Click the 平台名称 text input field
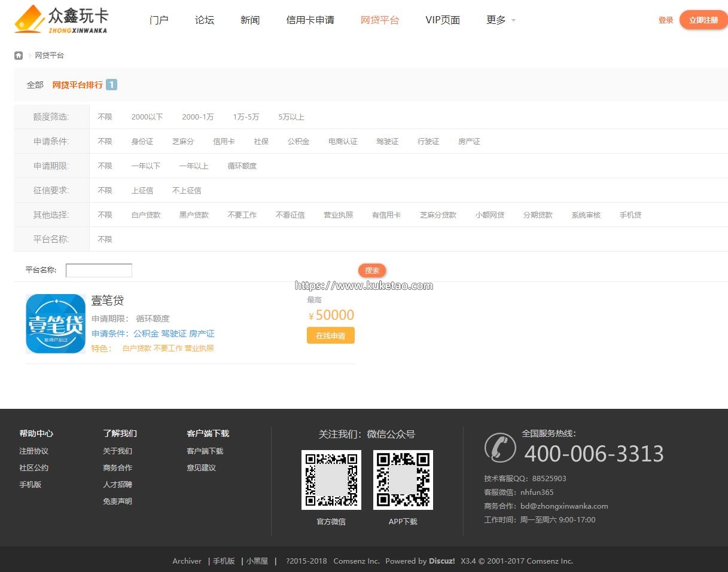This screenshot has height=572, width=728. [99, 271]
